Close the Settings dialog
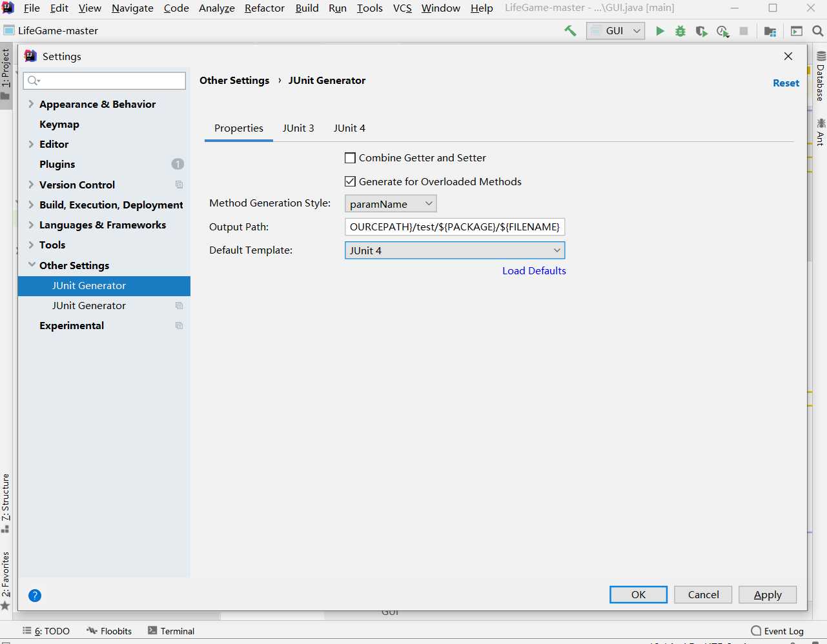This screenshot has width=827, height=644. point(788,56)
